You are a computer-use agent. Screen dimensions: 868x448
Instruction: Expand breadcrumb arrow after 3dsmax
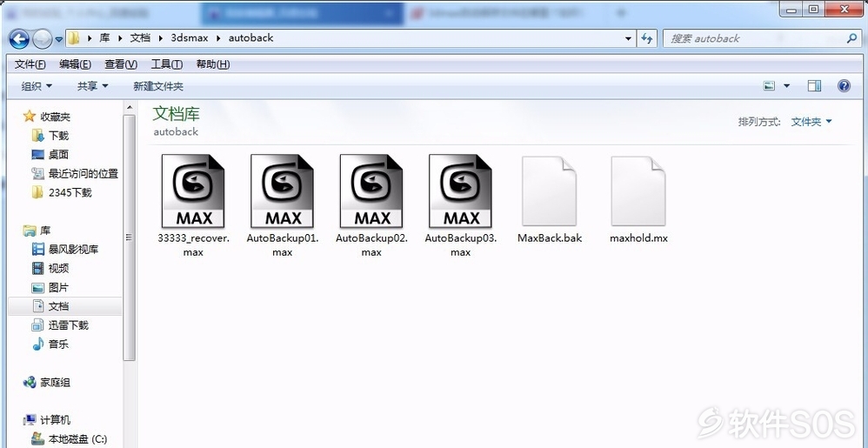click(x=217, y=38)
